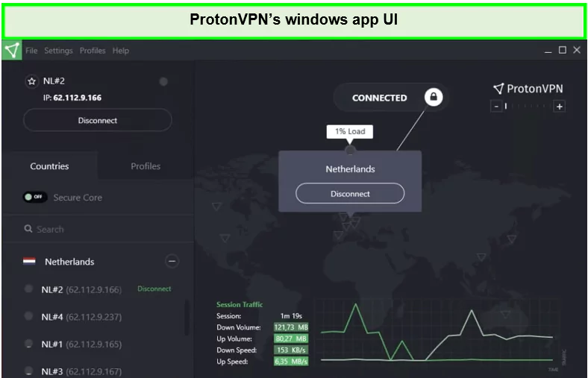The image size is (588, 378).
Task: Collapse the Netherlands server list
Action: (172, 261)
